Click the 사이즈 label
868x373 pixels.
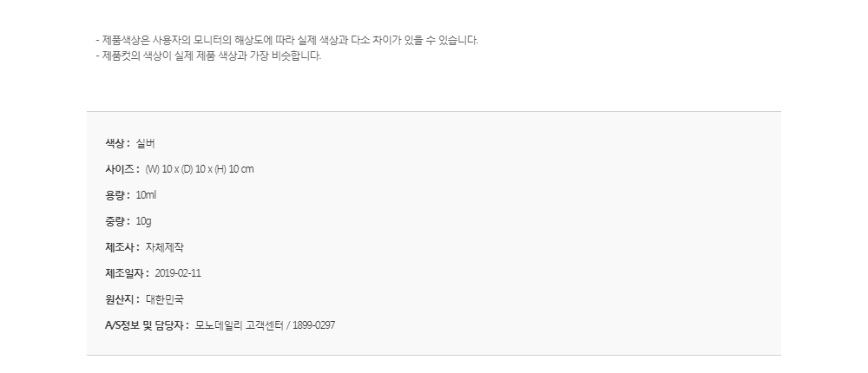[122, 169]
